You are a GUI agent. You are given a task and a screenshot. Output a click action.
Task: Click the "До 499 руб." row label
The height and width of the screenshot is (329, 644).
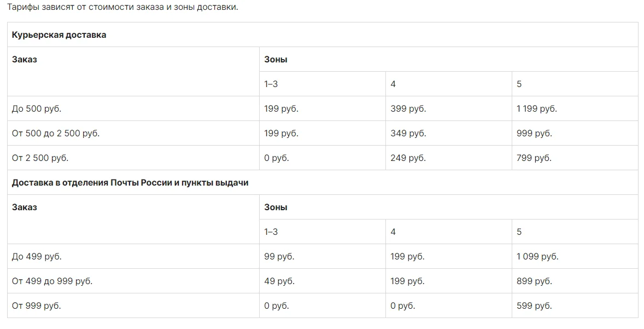pos(37,257)
